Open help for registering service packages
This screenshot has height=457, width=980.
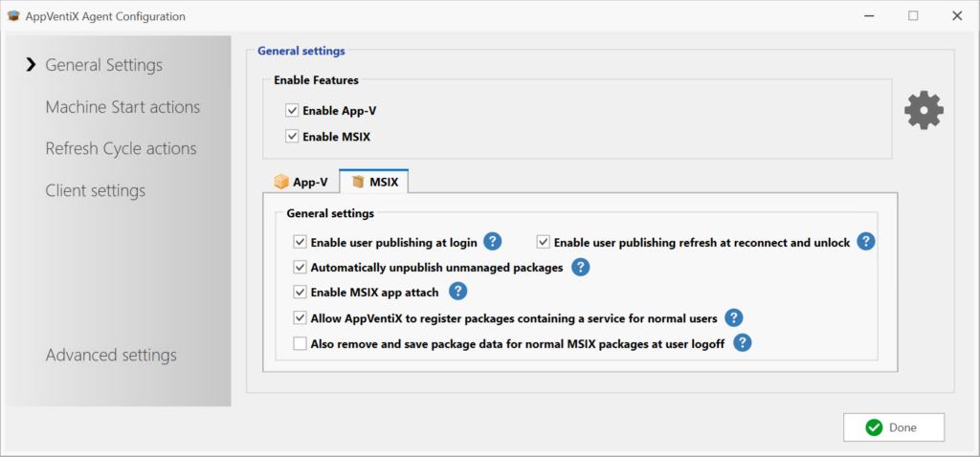734,317
